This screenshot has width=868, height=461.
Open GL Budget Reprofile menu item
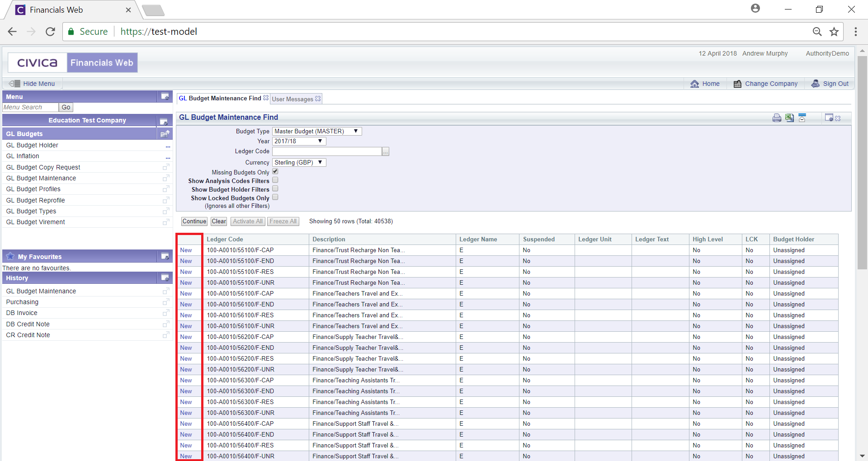pos(35,200)
